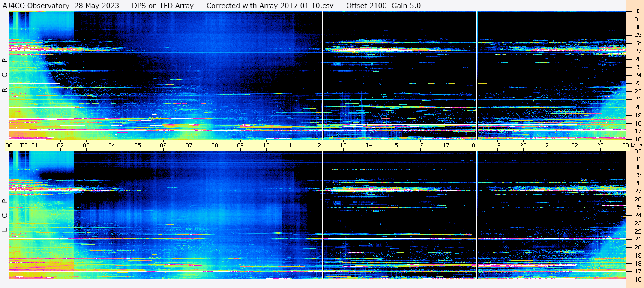Click the 06 hour mark on UTC axis

pyautogui.click(x=163, y=145)
